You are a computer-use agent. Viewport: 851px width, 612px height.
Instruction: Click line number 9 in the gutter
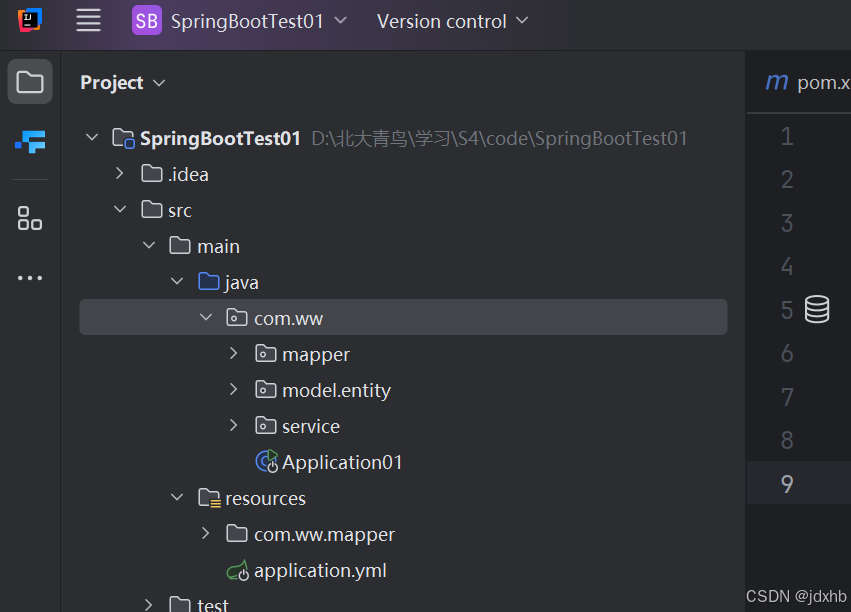(x=787, y=484)
